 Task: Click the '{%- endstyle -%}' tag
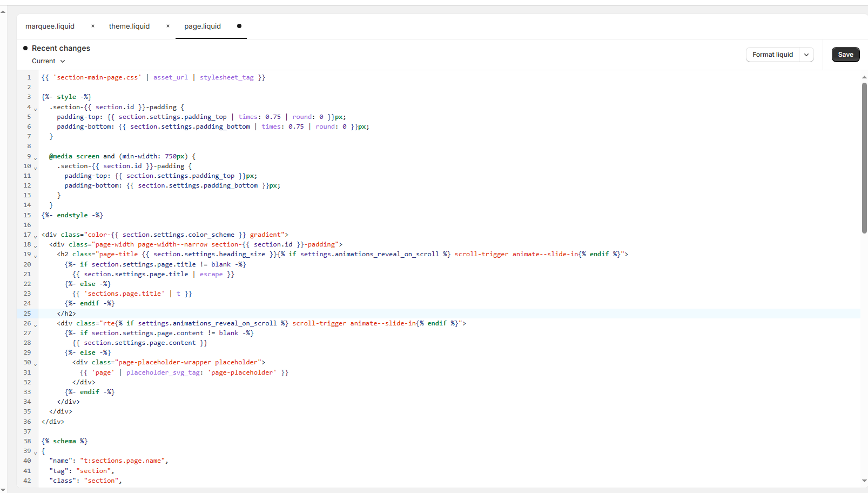click(x=72, y=215)
